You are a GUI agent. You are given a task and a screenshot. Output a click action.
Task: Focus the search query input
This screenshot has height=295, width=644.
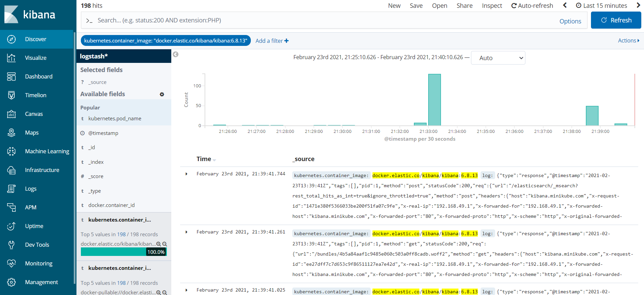[x=319, y=20]
